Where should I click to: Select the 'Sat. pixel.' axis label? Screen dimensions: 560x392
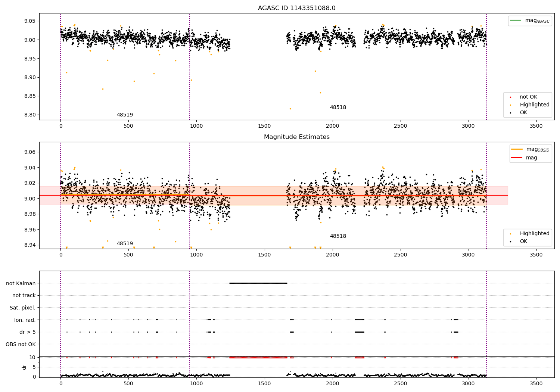[23, 308]
